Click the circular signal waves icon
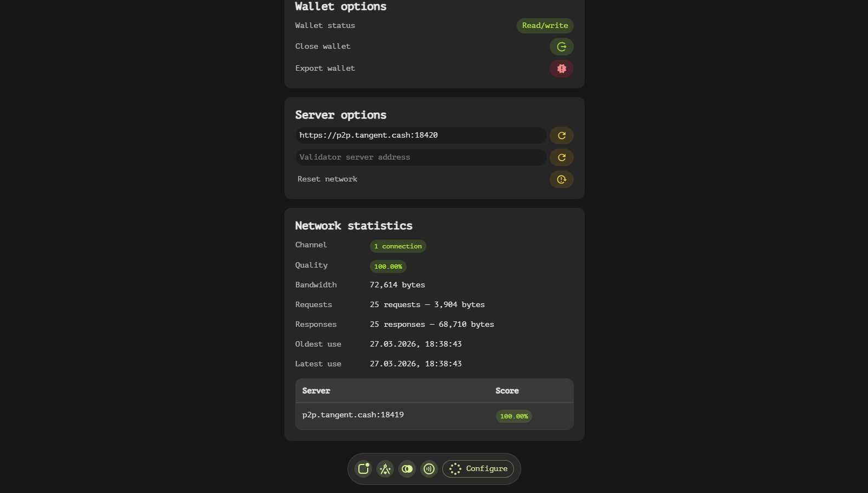Screen dimensions: 868x493 pos(429,469)
